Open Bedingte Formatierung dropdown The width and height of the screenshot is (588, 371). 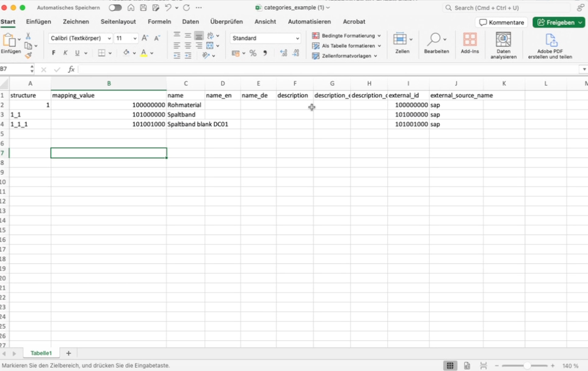coord(346,35)
